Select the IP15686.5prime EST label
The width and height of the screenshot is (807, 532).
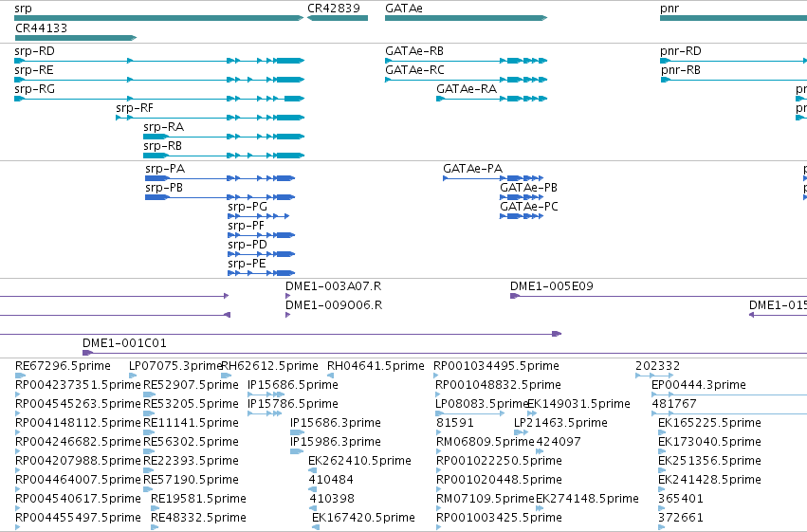tap(293, 385)
